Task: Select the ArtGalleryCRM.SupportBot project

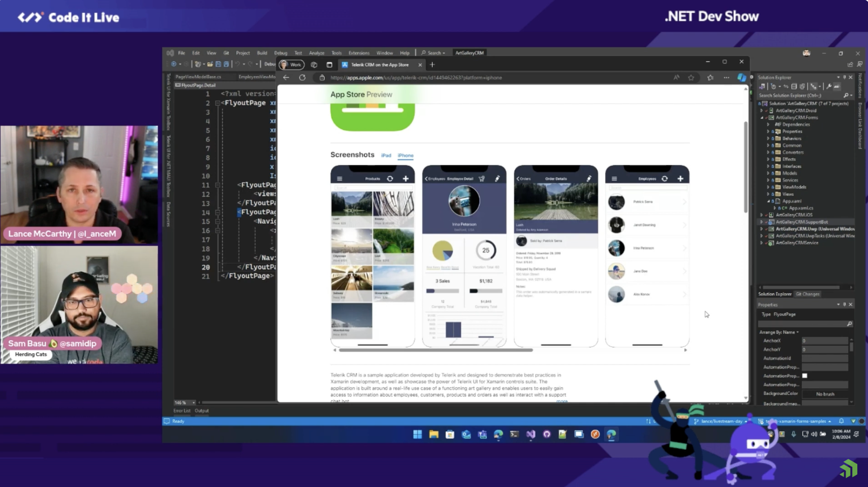Action: coord(802,222)
